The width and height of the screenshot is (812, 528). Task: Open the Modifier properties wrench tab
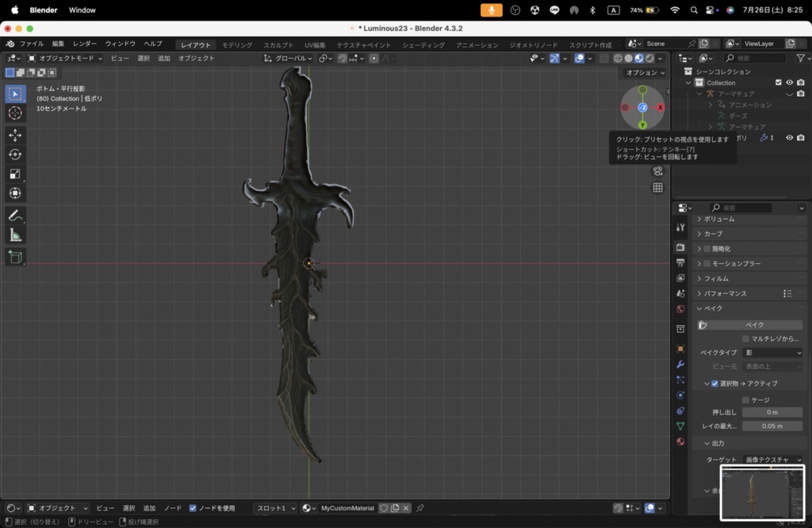pos(680,365)
